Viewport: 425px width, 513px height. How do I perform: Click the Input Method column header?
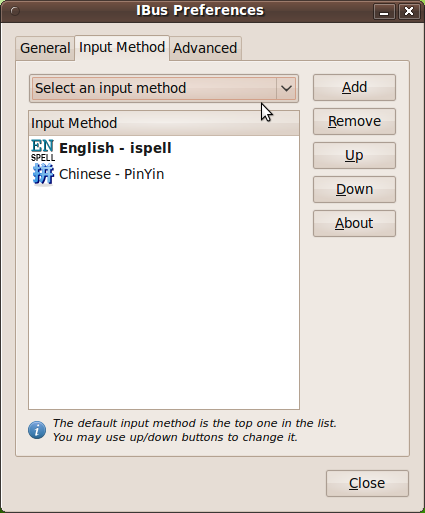tap(164, 123)
